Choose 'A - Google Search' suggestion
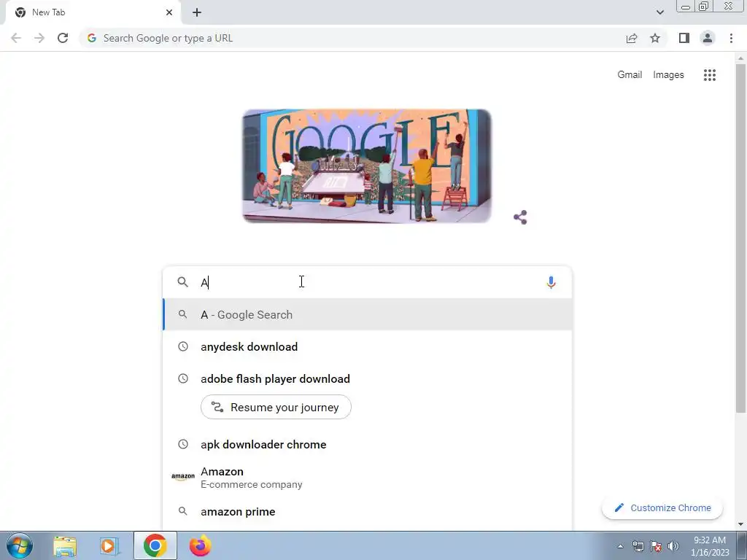747x560 pixels. pyautogui.click(x=368, y=315)
